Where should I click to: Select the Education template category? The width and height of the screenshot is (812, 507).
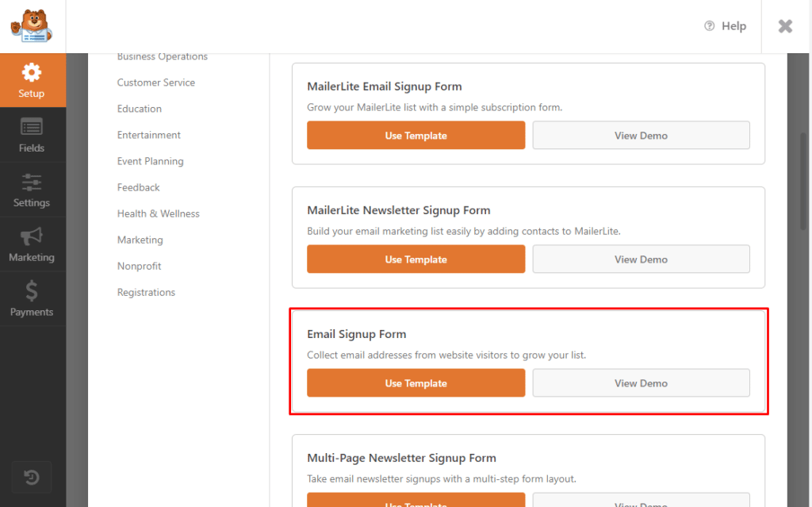click(x=140, y=108)
